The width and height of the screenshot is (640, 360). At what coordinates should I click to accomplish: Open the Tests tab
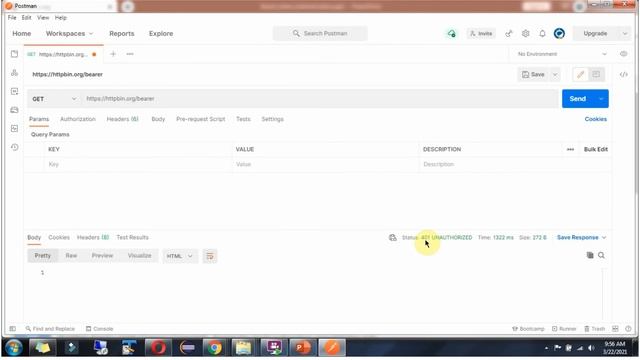[243, 119]
